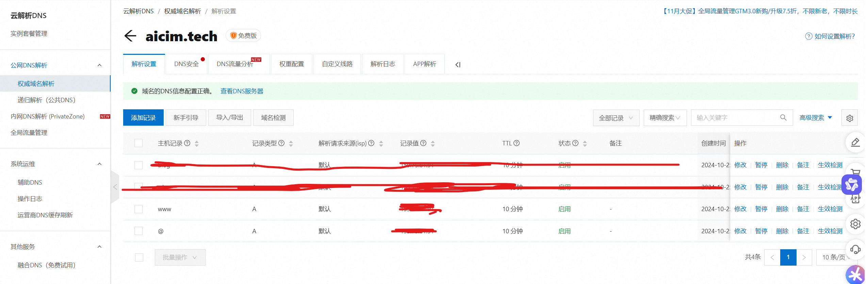Collapse the 其他服务 section
The width and height of the screenshot is (868, 284).
(99, 247)
